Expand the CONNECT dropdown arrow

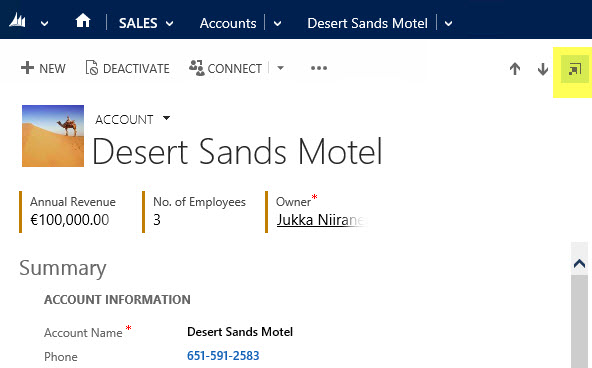coord(280,68)
